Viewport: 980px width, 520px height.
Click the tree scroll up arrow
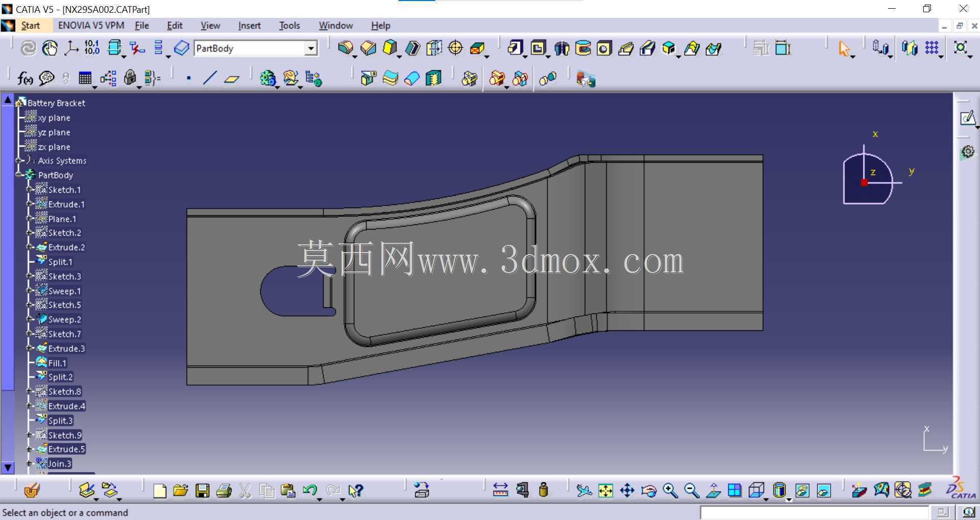(8, 100)
